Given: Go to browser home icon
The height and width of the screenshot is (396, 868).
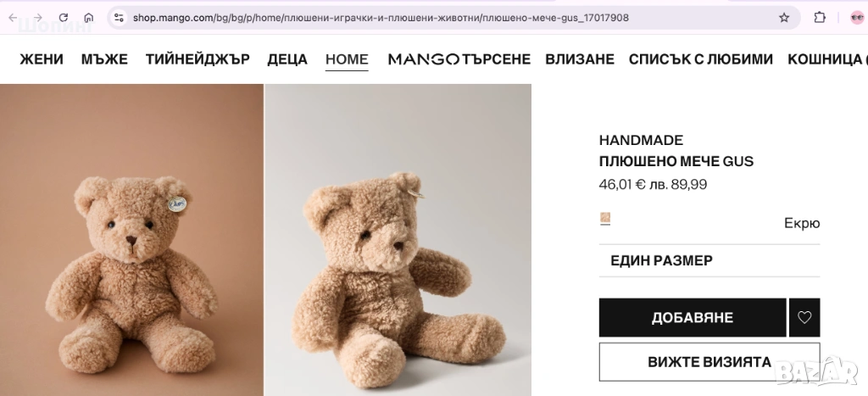Looking at the screenshot, I should (x=88, y=18).
